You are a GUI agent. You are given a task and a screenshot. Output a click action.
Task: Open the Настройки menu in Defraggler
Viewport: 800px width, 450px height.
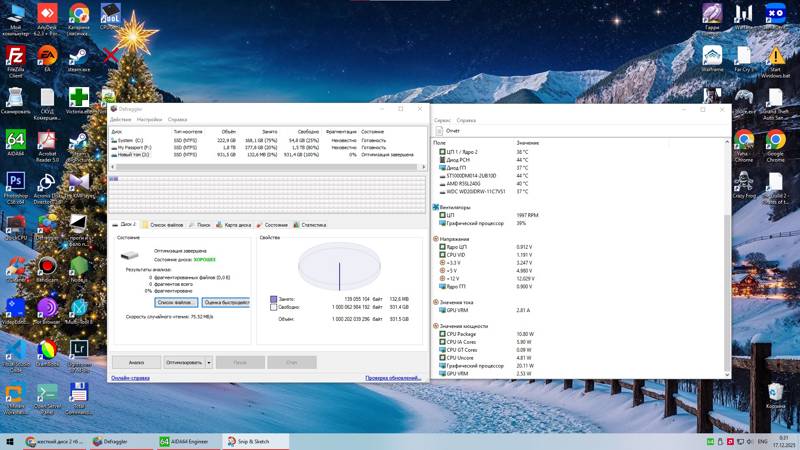(148, 119)
